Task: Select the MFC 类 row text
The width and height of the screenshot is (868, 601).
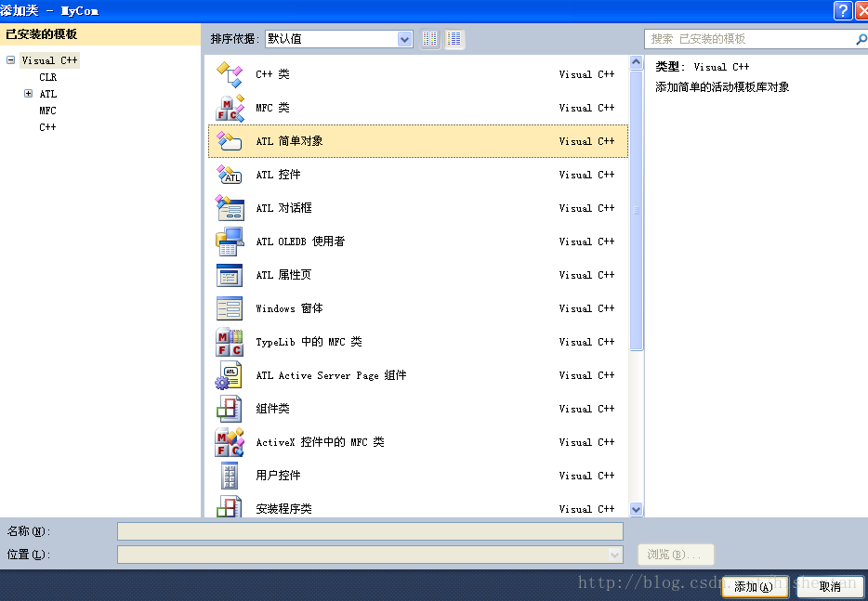Action: point(272,108)
